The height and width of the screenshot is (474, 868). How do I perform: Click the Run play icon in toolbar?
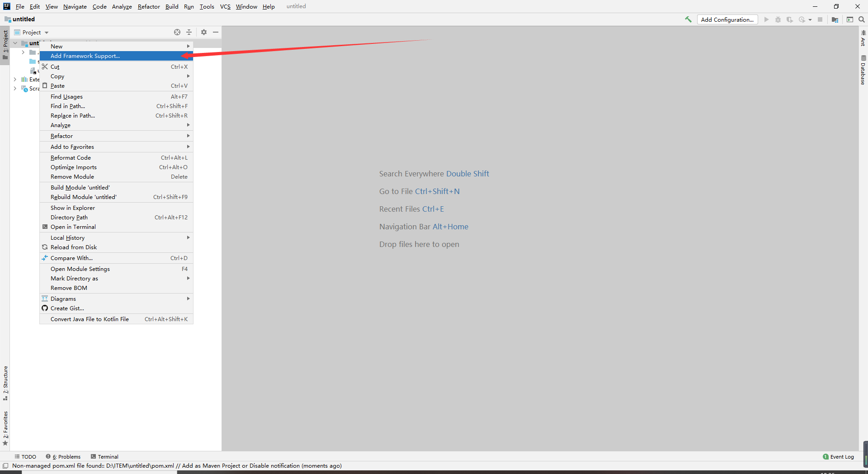(766, 19)
